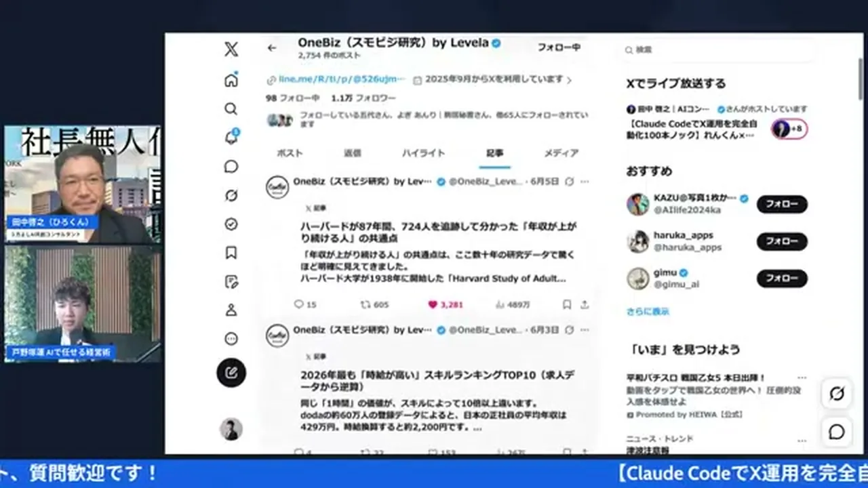
Task: Follow KAZU@写真1枚か account
Action: (782, 204)
